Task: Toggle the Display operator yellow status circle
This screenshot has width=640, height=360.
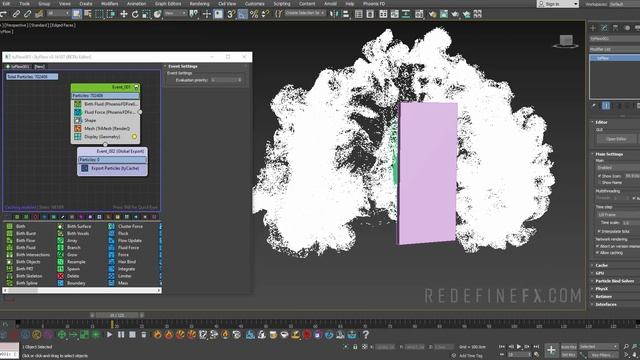Action: [x=134, y=137]
